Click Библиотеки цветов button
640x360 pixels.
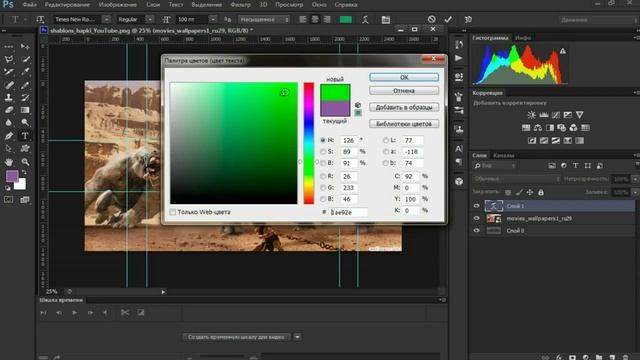(404, 123)
